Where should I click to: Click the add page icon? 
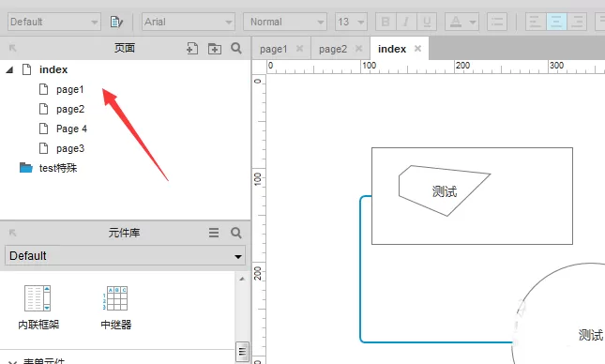pyautogui.click(x=192, y=48)
